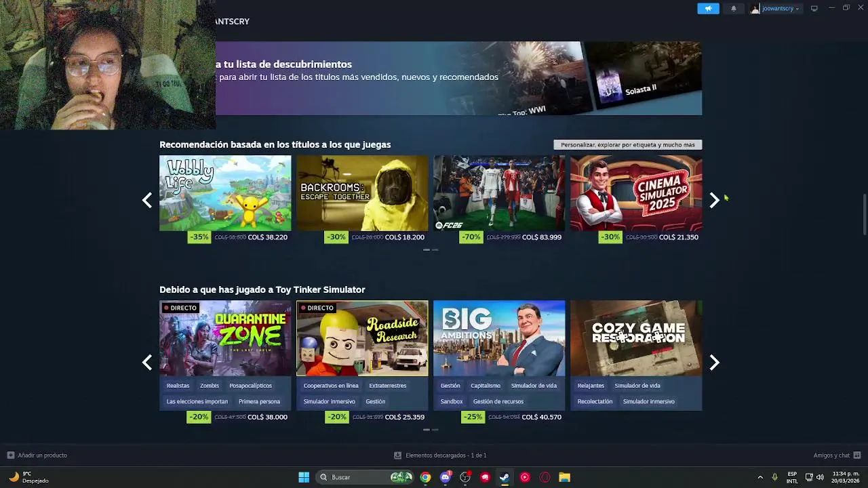Switch to Big Picture mode monitor icon
Screen dimensions: 868x488
pos(814,8)
